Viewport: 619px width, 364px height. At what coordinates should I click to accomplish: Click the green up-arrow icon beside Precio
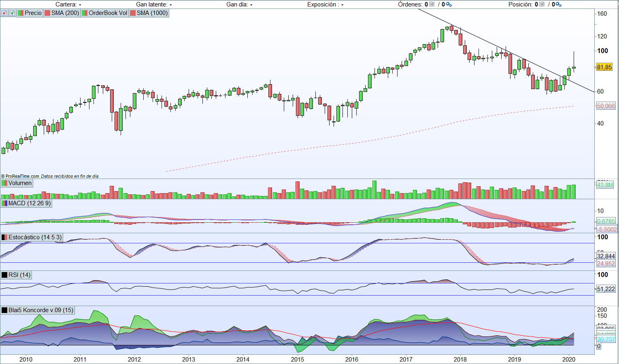click(x=12, y=13)
